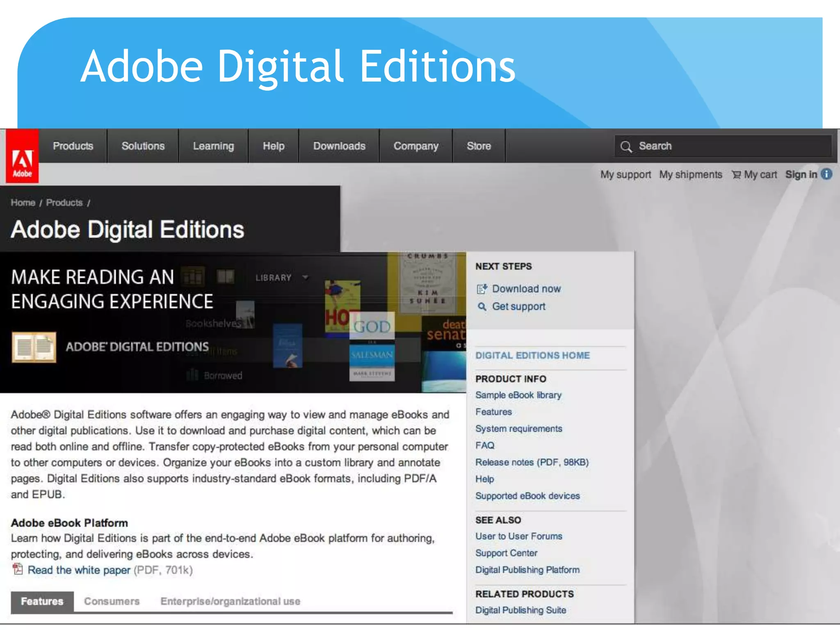Click the Borrowed item in banner
The image size is (840, 630).
click(223, 375)
